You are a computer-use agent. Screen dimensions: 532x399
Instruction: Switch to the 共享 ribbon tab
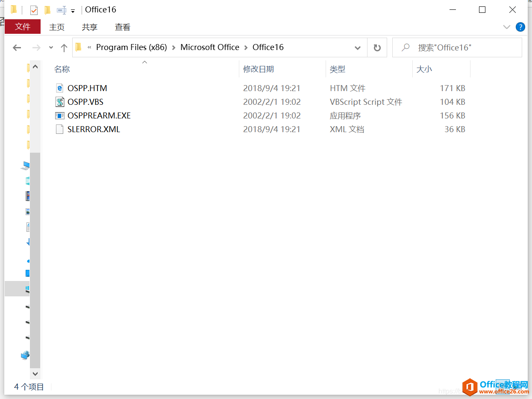click(x=90, y=27)
